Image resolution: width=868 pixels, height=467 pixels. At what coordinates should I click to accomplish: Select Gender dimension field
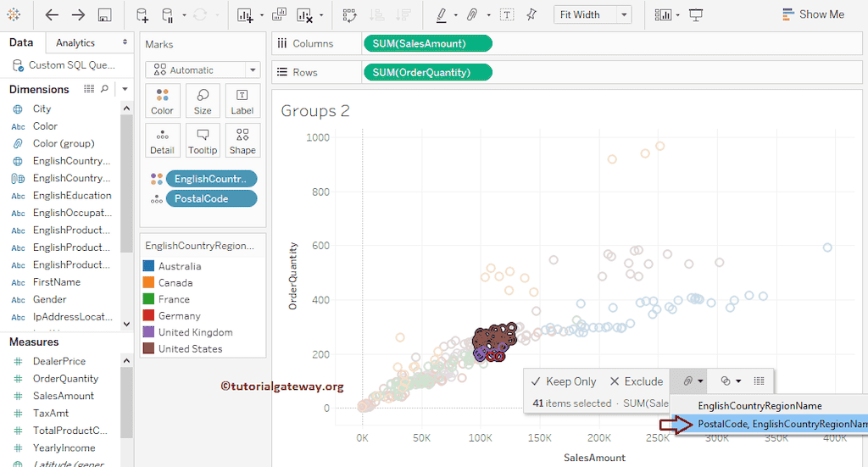[49, 299]
